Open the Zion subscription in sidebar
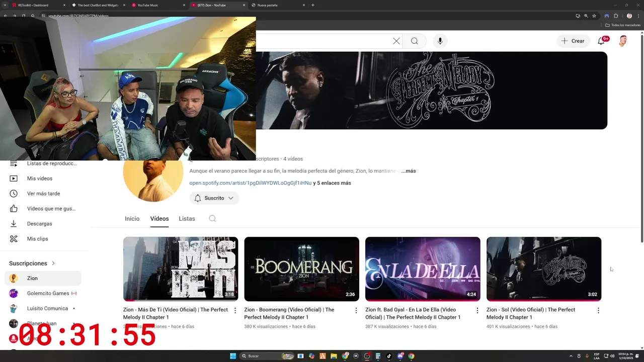The width and height of the screenshot is (644, 362). click(43, 278)
